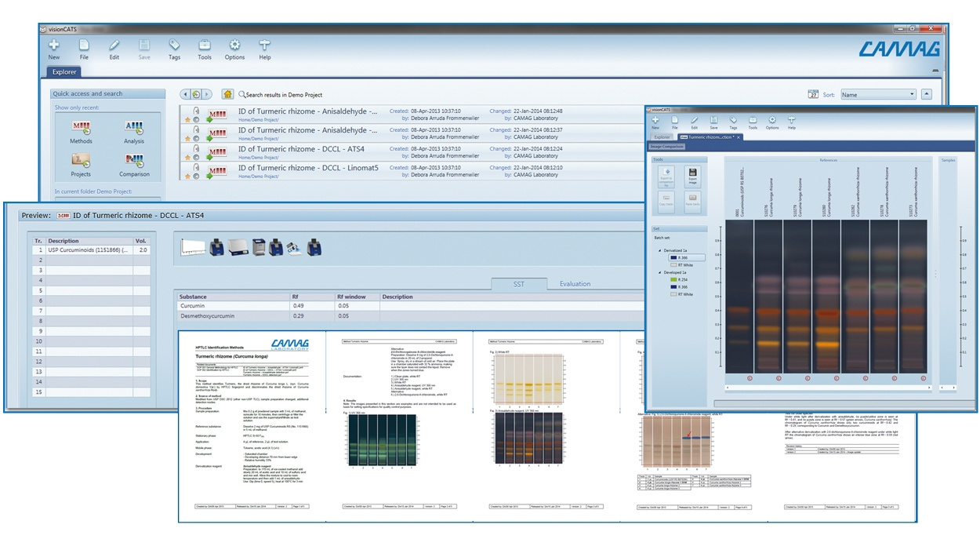Show recent Comparison files
Screen dimensions: 980x539
click(134, 165)
